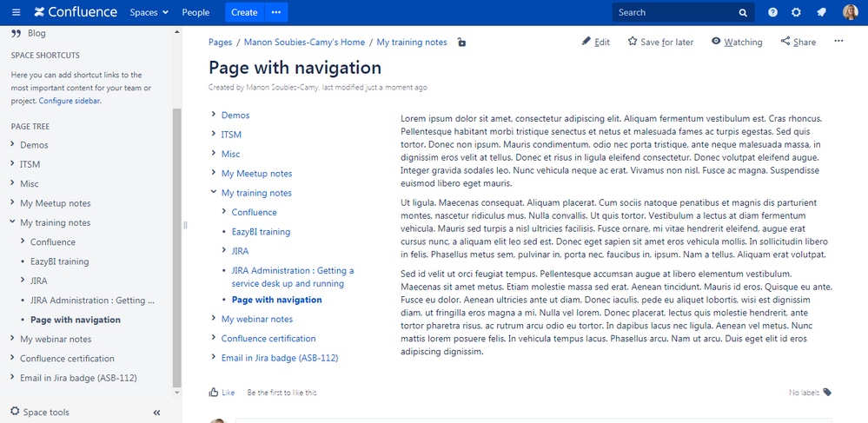Click the help question mark icon
Screen dimensions: 868x423
772,12
